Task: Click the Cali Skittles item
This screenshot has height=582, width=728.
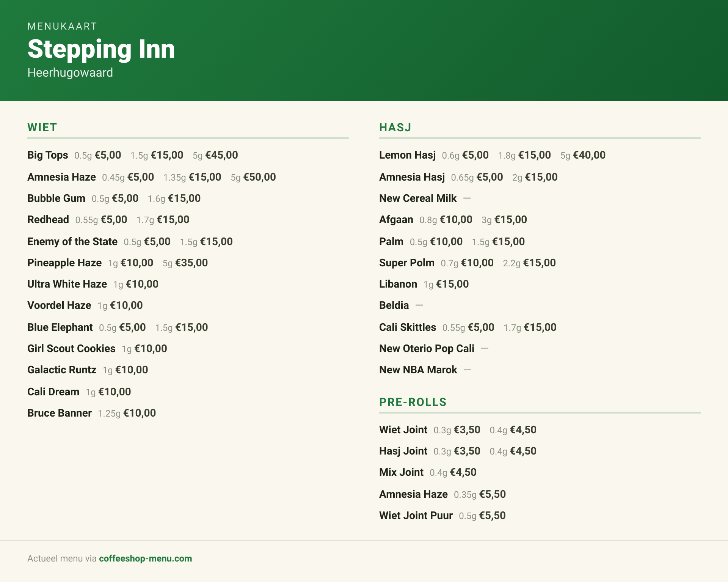Action: 408,327
